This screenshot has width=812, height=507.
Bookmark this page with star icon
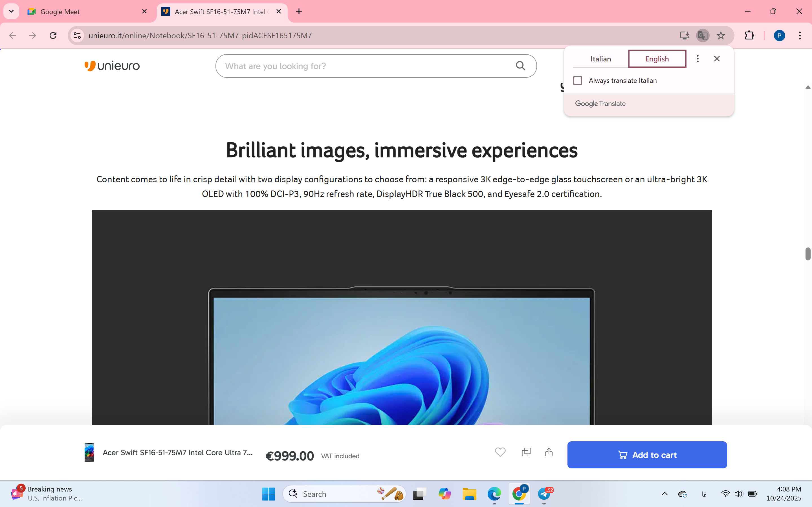coord(721,36)
